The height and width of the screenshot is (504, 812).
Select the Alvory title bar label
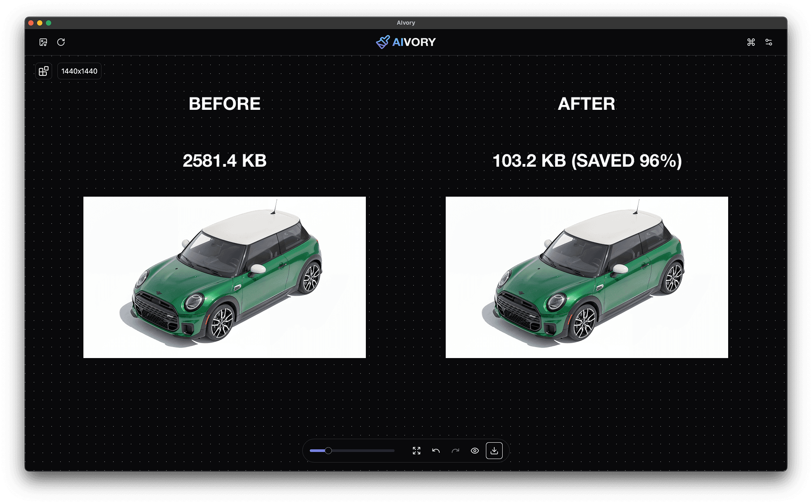[x=405, y=22]
